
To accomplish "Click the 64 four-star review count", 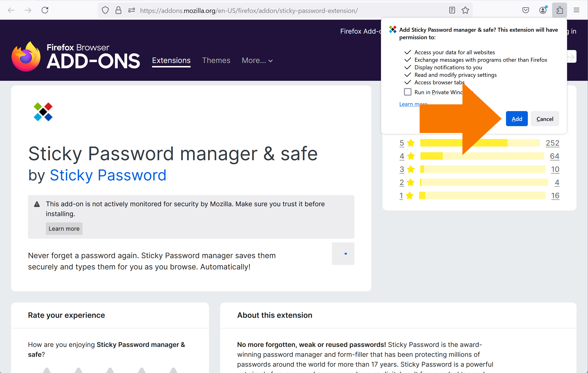I will coord(555,156).
